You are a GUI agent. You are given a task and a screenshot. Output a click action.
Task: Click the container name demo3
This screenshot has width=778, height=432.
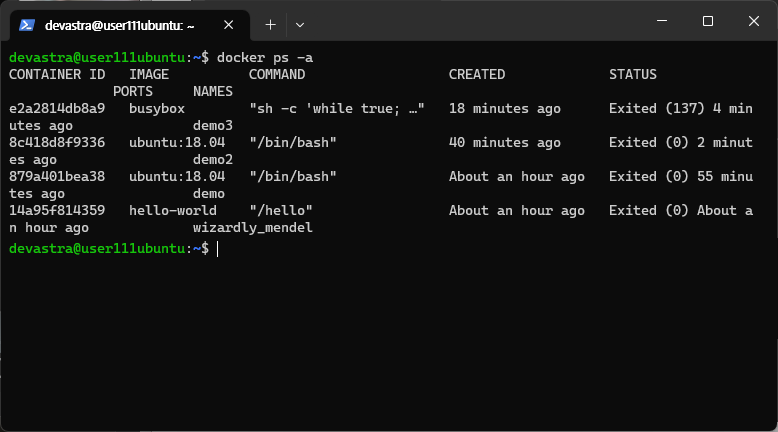click(x=213, y=125)
